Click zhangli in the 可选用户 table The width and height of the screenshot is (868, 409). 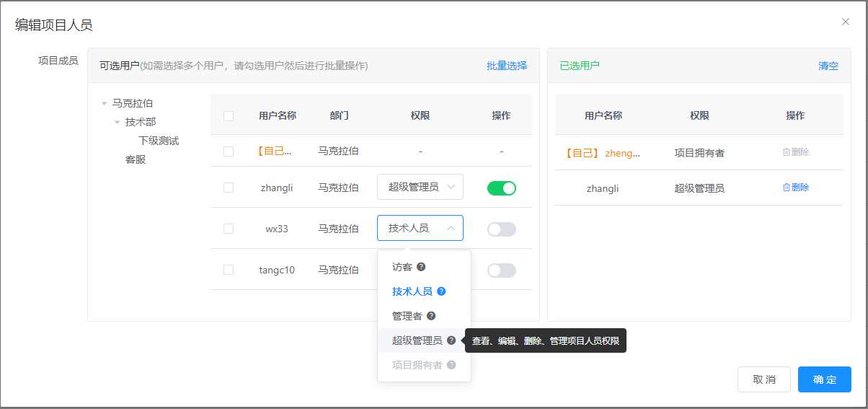[x=277, y=188]
